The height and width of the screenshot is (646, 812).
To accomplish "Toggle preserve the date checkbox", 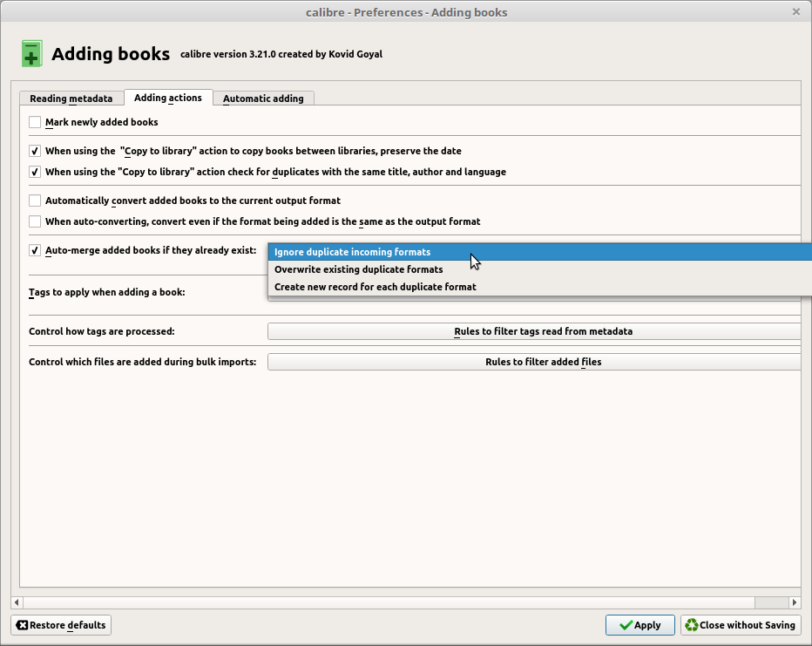I will (x=35, y=151).
